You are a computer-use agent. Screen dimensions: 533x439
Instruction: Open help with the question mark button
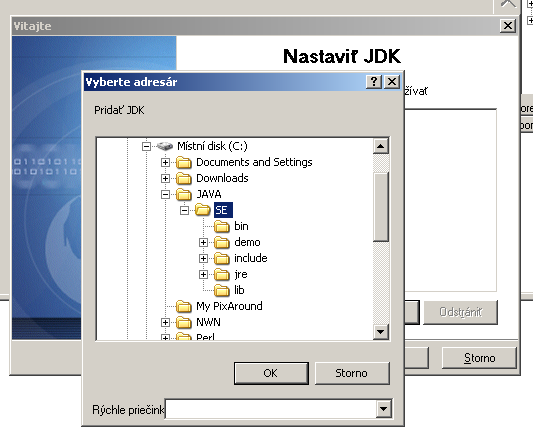pos(374,82)
